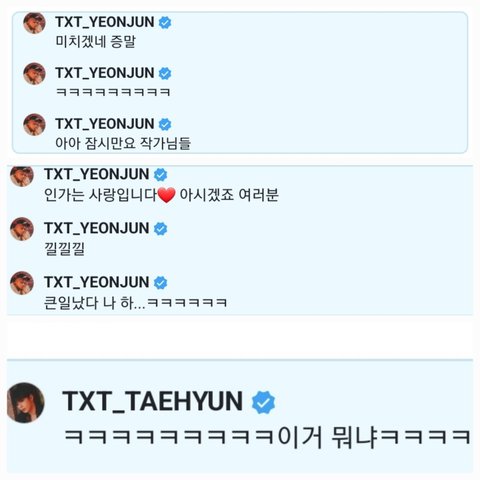Click verified badge above ㅋㅋㅋㅋㅋㅋㅋㅋㅋ comment

click(x=165, y=73)
